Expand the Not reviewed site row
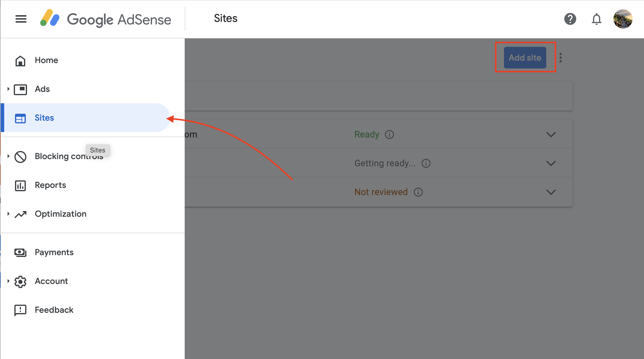The image size is (644, 359). pyautogui.click(x=551, y=192)
